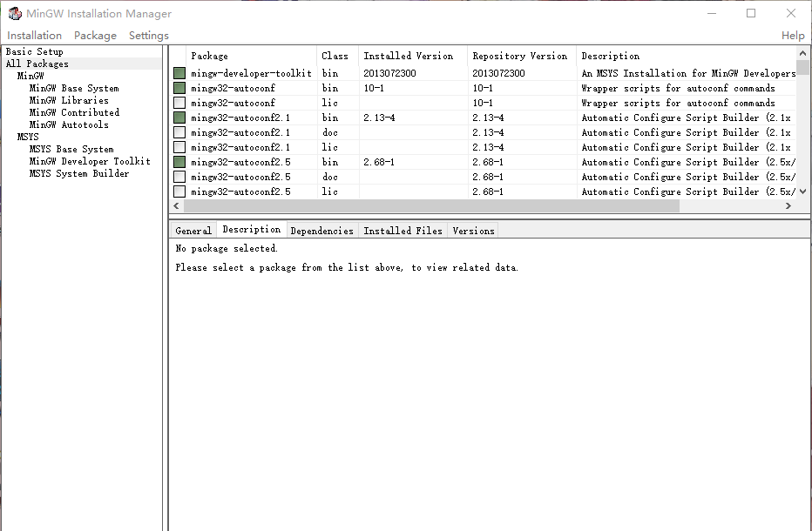Image resolution: width=812 pixels, height=531 pixels.
Task: Switch to the Versions tab
Action: pos(473,231)
